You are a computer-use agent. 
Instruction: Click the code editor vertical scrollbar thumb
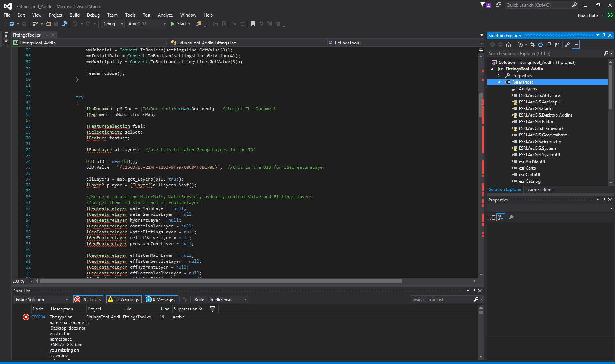[481, 105]
